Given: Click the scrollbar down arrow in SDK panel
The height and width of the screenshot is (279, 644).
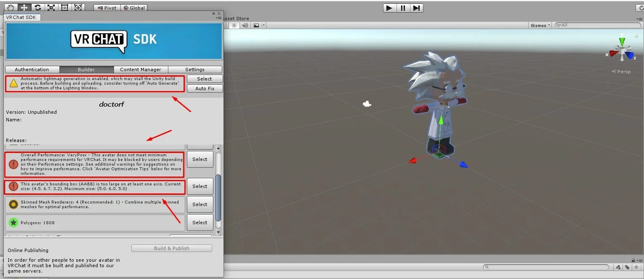Looking at the screenshot, I should tap(218, 232).
